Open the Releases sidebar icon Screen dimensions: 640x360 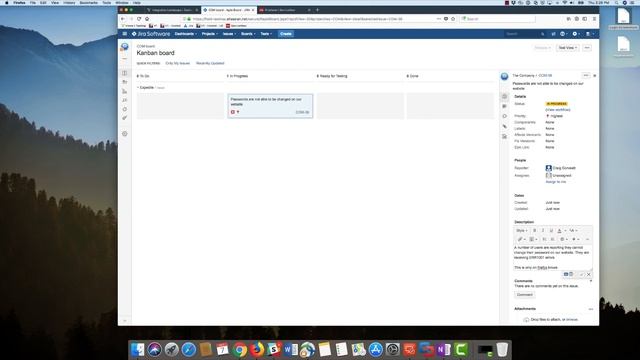pyautogui.click(x=124, y=82)
